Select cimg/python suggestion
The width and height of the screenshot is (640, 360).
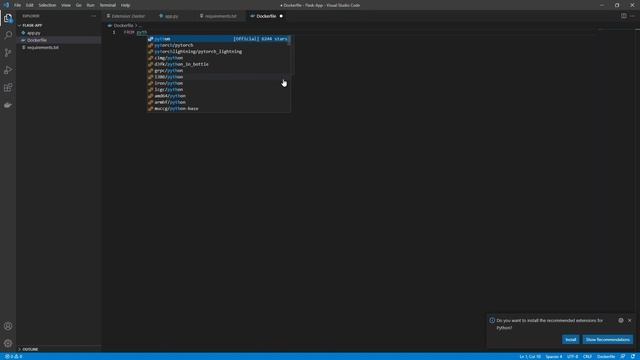pos(218,58)
